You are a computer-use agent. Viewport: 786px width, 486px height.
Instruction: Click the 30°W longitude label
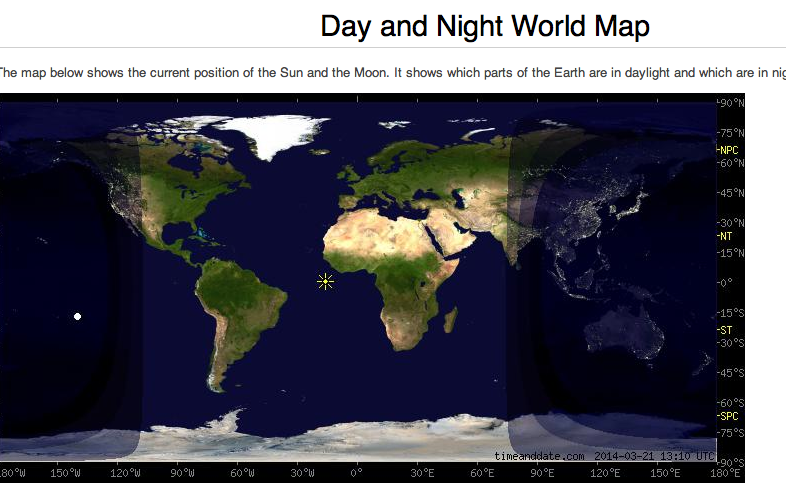[302, 473]
